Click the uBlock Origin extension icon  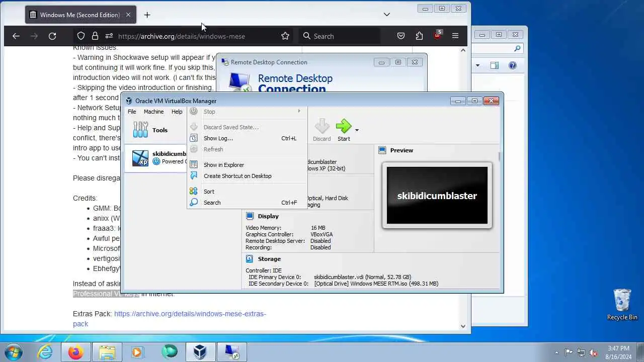tap(437, 35)
